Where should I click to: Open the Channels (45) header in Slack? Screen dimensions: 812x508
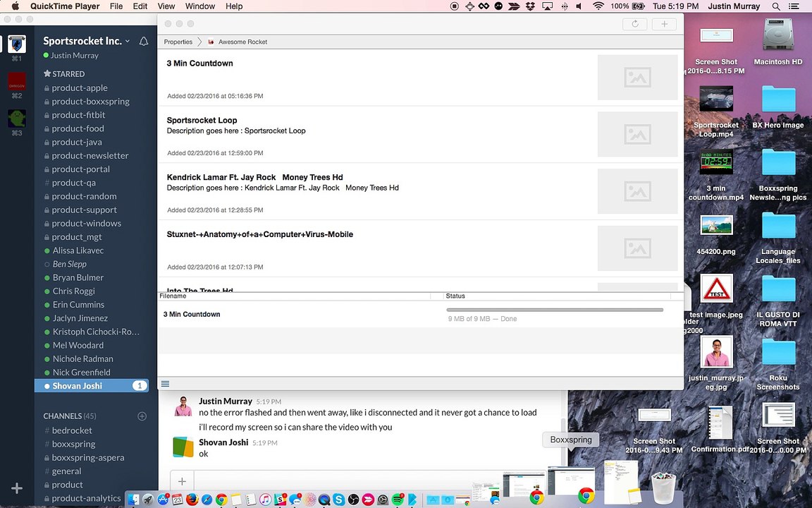pyautogui.click(x=69, y=416)
